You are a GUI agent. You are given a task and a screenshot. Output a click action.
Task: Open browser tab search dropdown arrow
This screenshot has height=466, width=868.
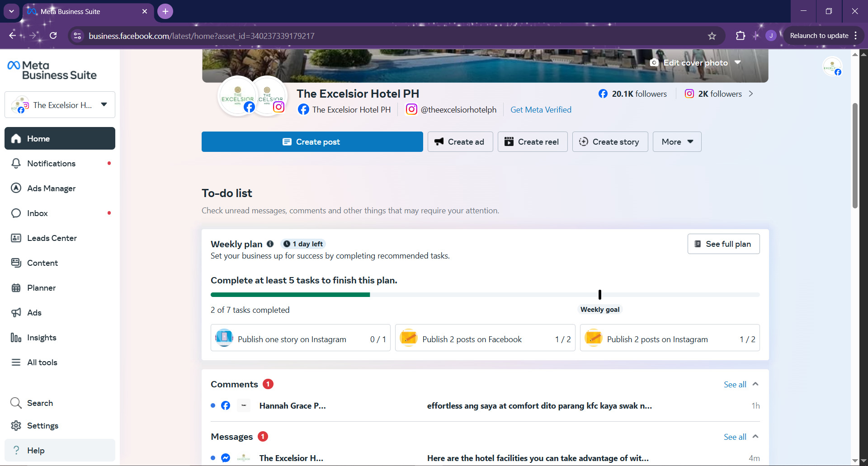11,11
